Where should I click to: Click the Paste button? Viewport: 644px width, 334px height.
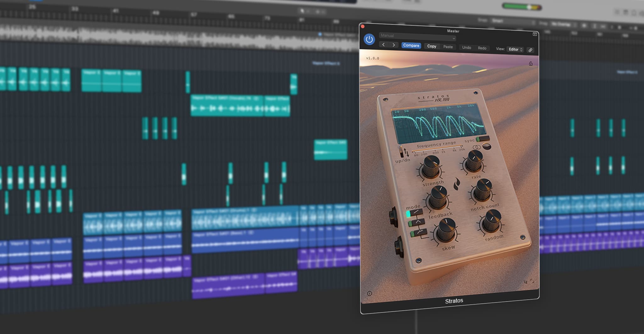click(448, 47)
